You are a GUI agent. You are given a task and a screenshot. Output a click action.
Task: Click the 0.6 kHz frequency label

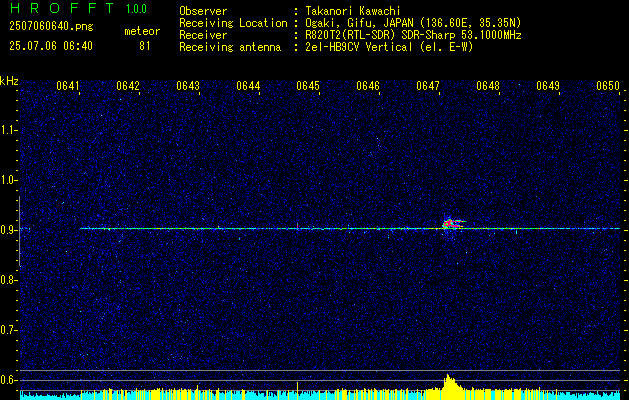(8, 380)
